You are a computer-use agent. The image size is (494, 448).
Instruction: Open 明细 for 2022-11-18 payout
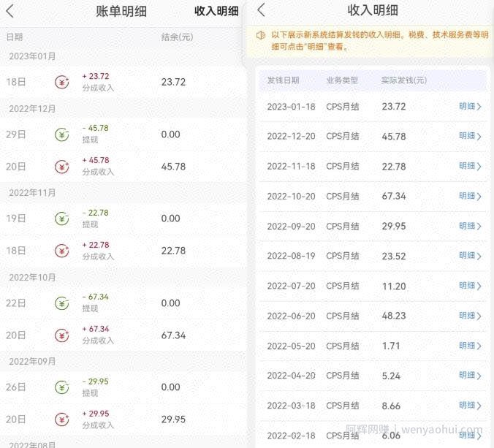click(470, 166)
